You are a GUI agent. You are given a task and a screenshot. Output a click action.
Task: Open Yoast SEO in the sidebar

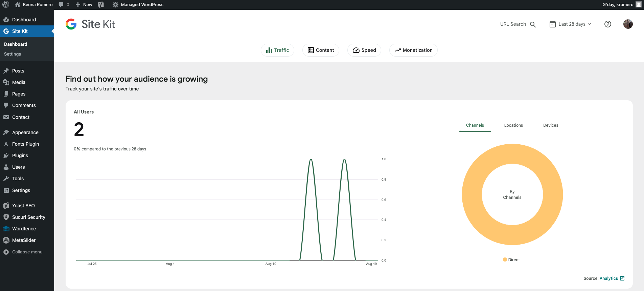pyautogui.click(x=27, y=206)
